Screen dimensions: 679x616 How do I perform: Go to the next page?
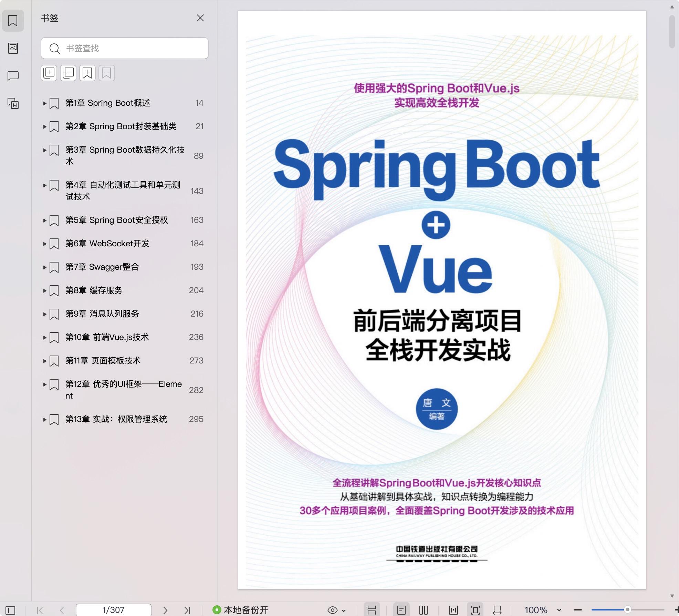[x=165, y=610]
